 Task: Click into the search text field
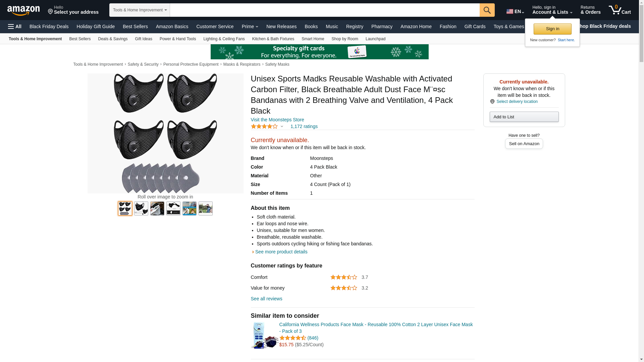click(324, 10)
